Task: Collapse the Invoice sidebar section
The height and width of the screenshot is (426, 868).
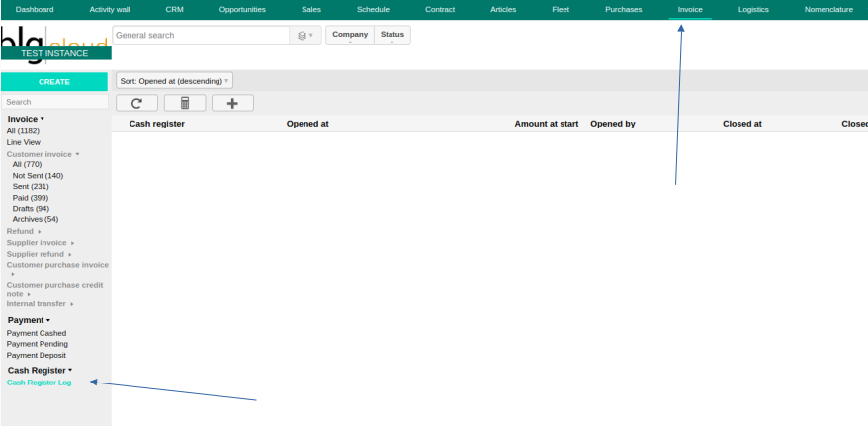Action: click(26, 119)
